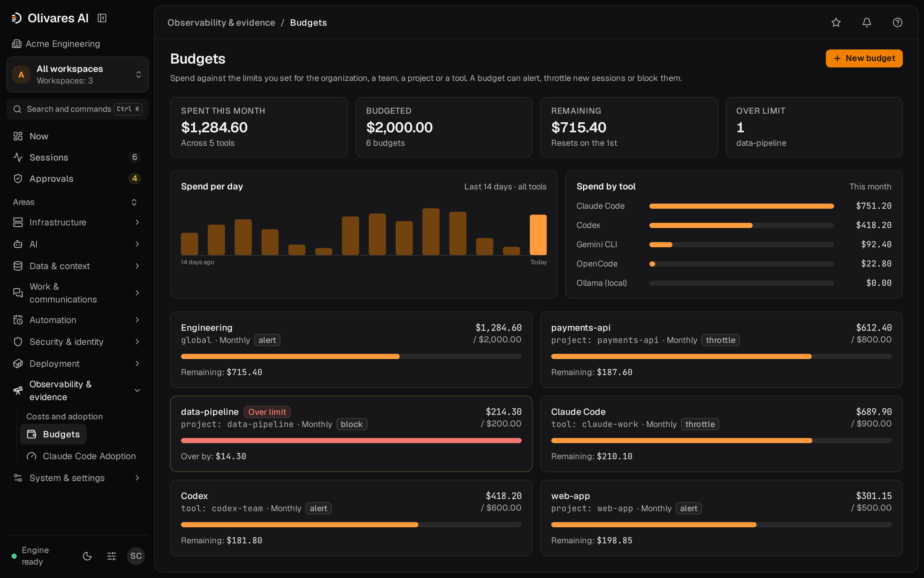924x578 pixels.
Task: Click the Data & context database icon
Action: 18,266
